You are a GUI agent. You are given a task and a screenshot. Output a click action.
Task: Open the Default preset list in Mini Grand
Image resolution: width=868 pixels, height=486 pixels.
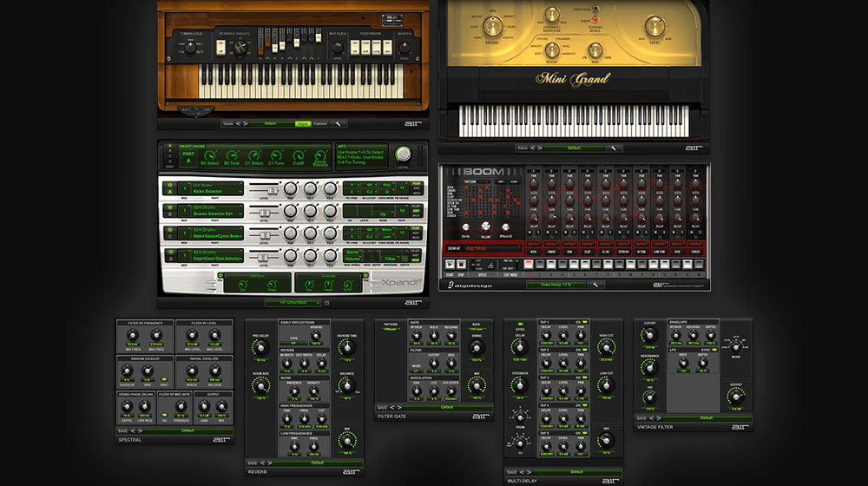pos(574,148)
